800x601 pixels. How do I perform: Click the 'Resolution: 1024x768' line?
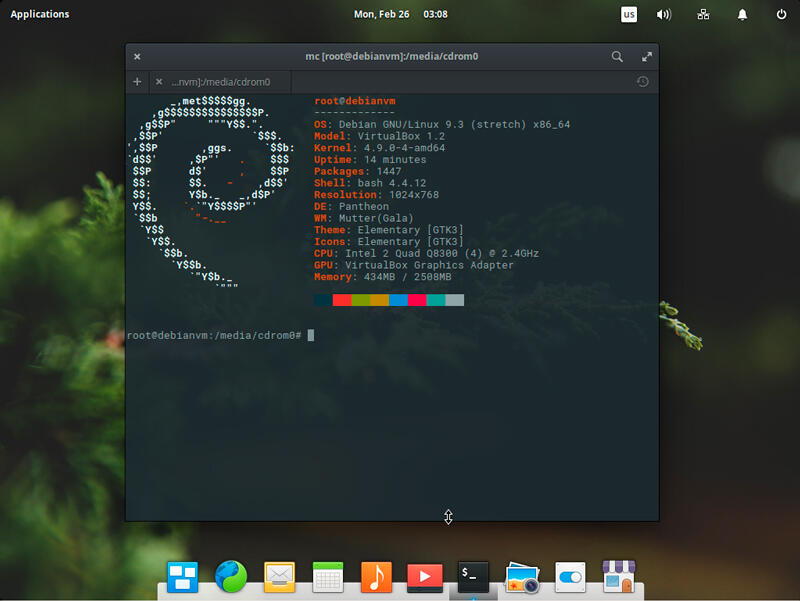click(377, 195)
